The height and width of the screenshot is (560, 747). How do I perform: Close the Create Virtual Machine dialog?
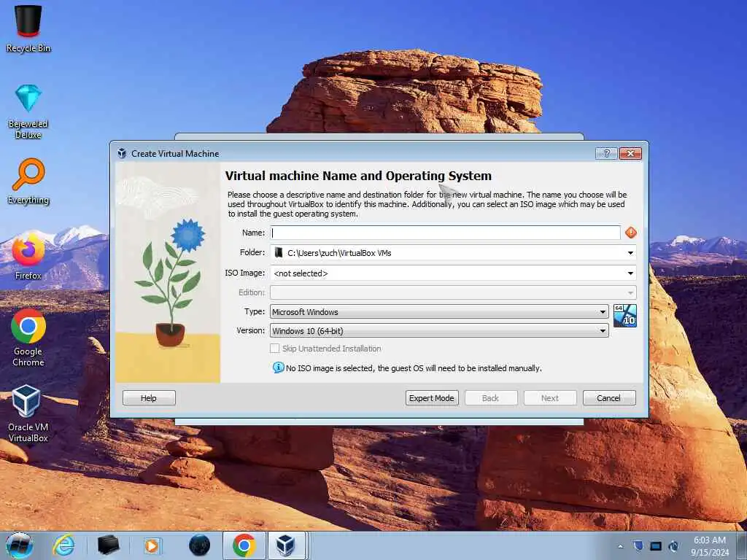point(630,153)
